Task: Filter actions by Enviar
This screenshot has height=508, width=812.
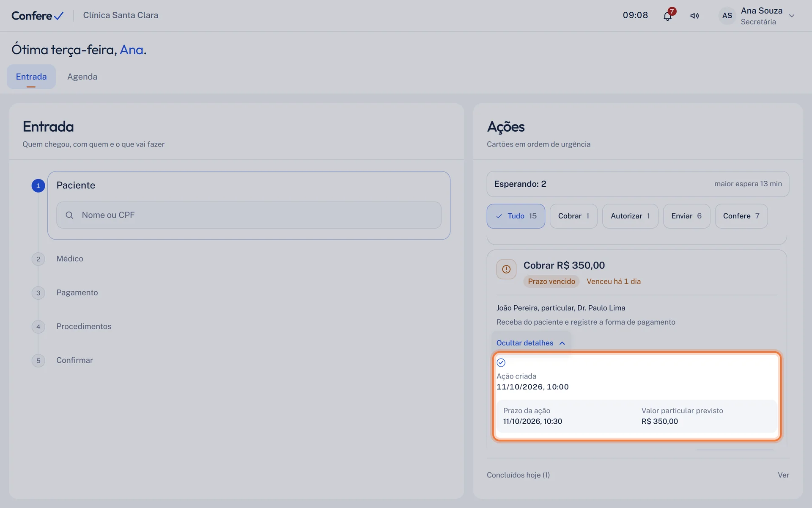Action: [686, 216]
